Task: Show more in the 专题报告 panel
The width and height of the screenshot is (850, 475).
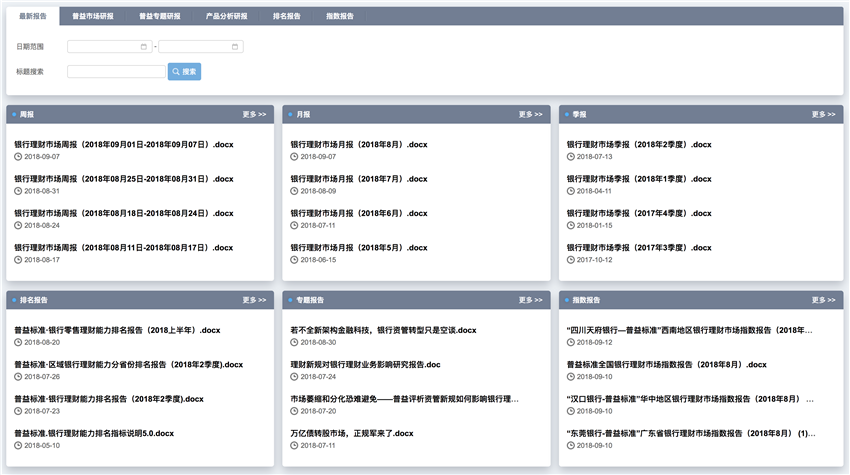Action: click(x=530, y=299)
